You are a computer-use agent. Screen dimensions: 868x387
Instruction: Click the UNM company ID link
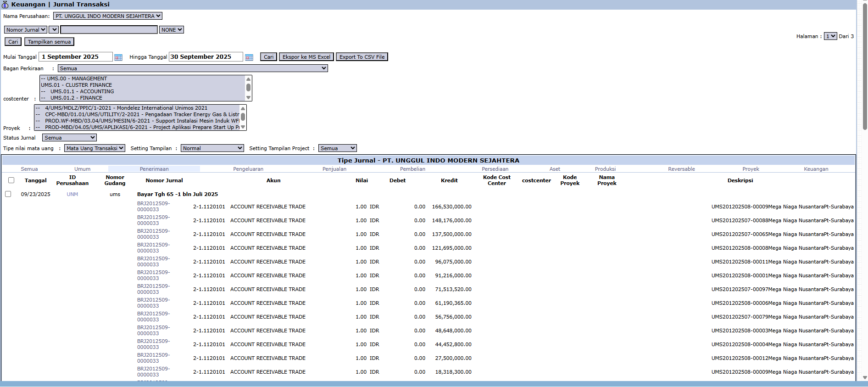pos(72,194)
